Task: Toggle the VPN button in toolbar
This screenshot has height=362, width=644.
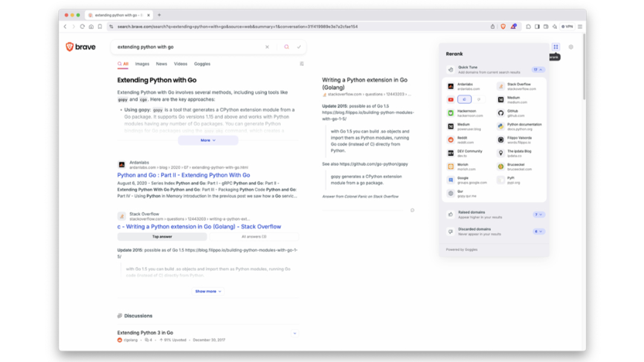Action: click(567, 27)
